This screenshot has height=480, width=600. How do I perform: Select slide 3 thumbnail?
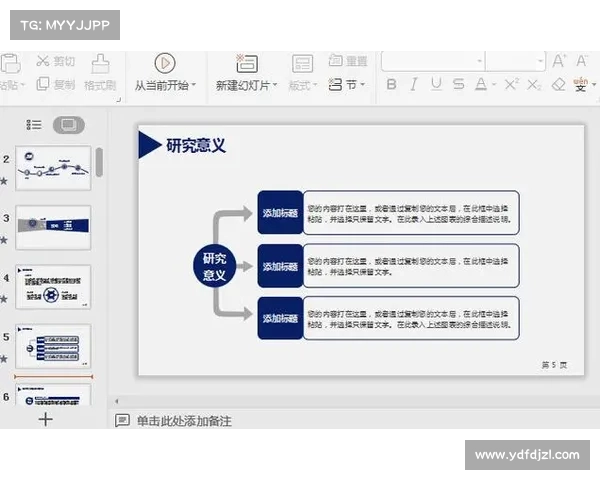(x=53, y=227)
